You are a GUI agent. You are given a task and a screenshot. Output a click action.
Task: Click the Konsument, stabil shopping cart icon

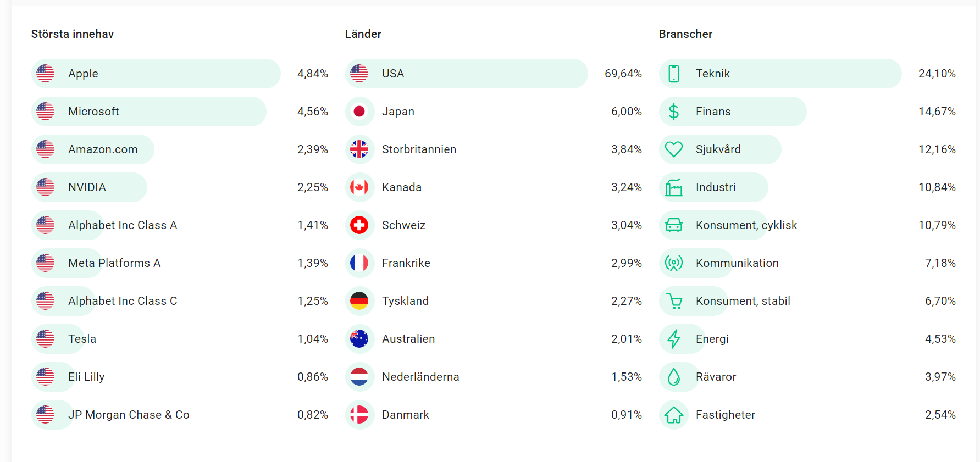673,301
